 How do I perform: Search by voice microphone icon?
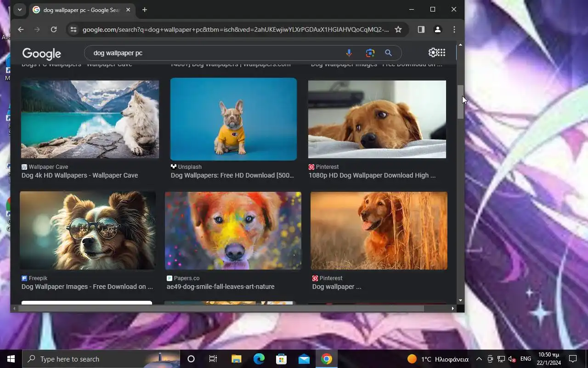click(x=349, y=53)
